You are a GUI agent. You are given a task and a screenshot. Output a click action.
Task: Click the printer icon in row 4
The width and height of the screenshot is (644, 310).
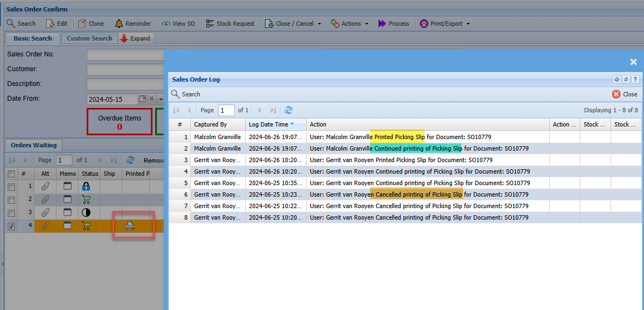130,226
